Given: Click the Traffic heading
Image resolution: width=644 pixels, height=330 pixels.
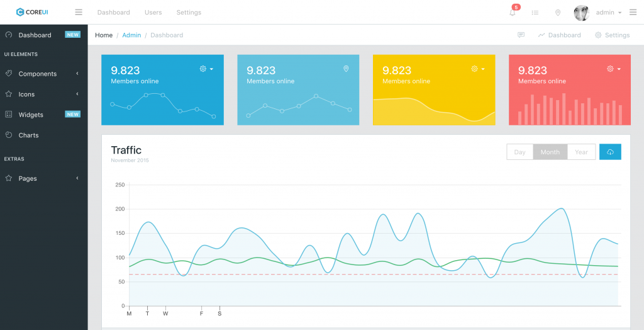Looking at the screenshot, I should (x=126, y=150).
